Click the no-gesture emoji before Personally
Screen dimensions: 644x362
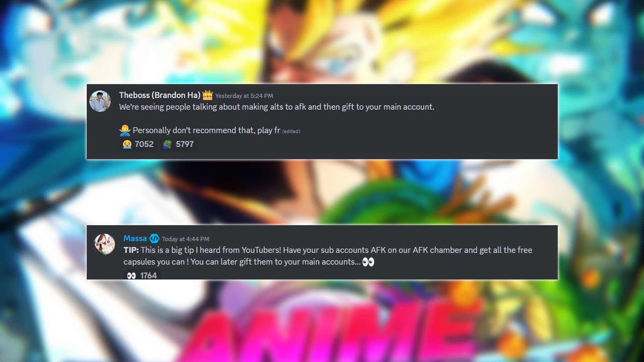pyautogui.click(x=125, y=130)
